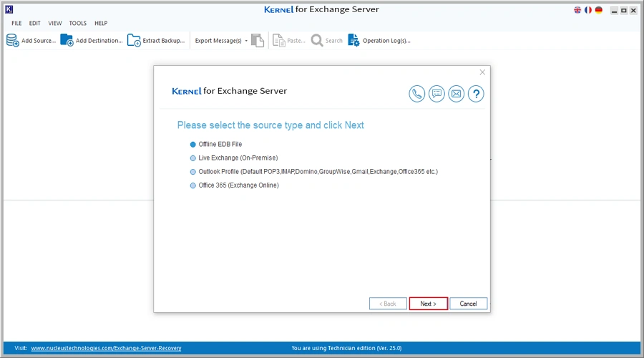Open the TOOLS menu
Viewport: 644px width, 358px height.
[77, 24]
